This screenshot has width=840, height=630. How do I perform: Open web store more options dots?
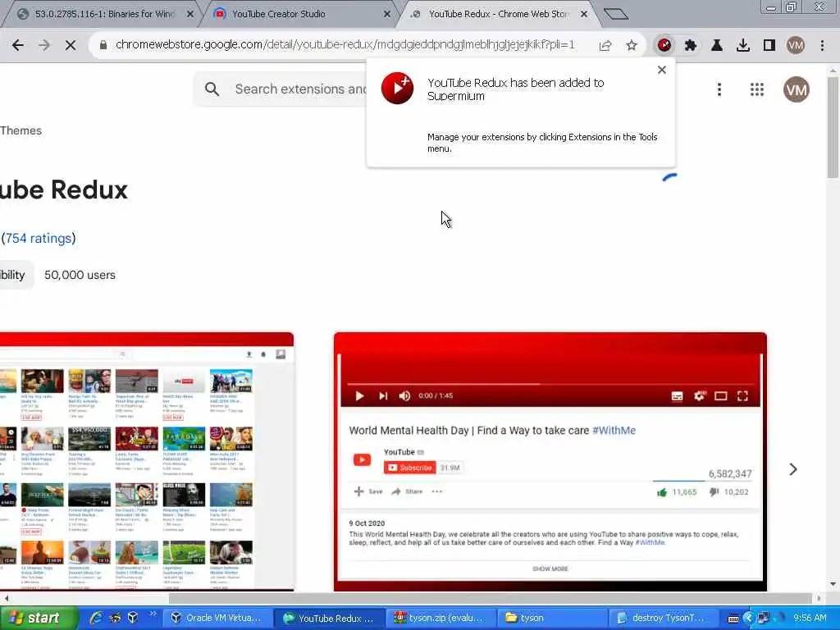[719, 89]
